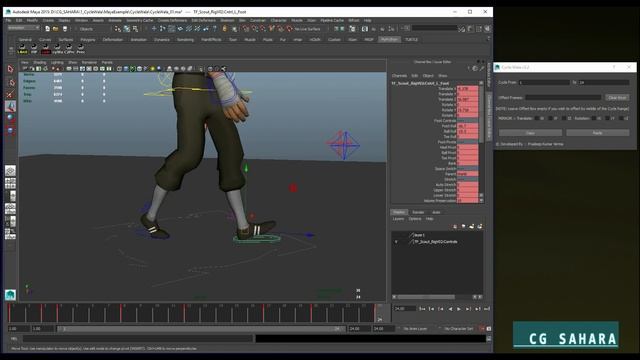
Task: Click go to start of playback range
Action: point(422,309)
